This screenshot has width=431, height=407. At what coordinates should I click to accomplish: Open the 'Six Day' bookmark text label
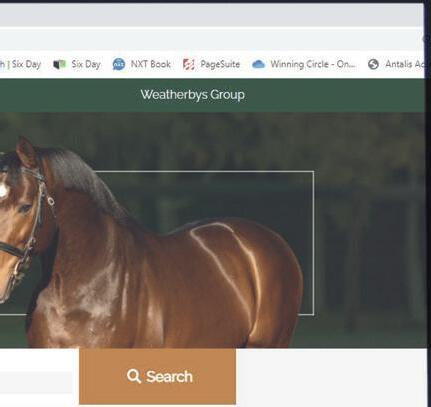[86, 64]
